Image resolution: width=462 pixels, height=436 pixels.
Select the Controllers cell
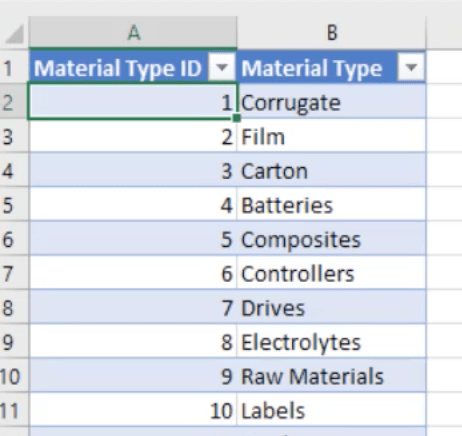coord(331,273)
